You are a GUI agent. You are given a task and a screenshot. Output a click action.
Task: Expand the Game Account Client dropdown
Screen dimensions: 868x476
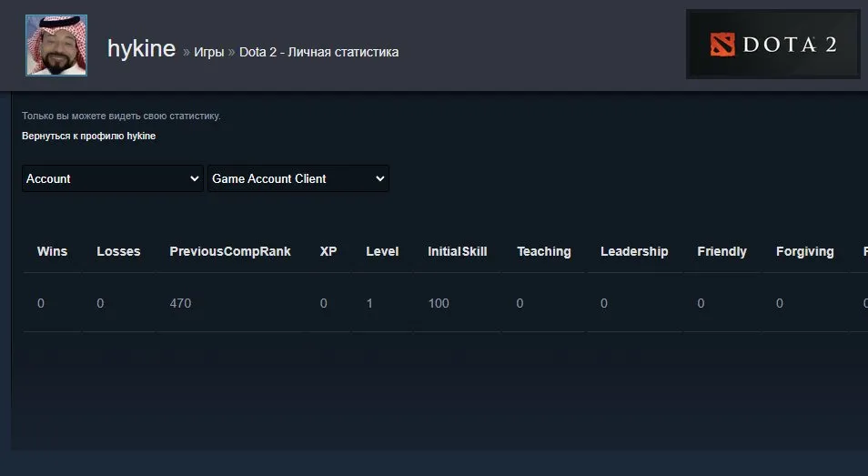click(298, 178)
